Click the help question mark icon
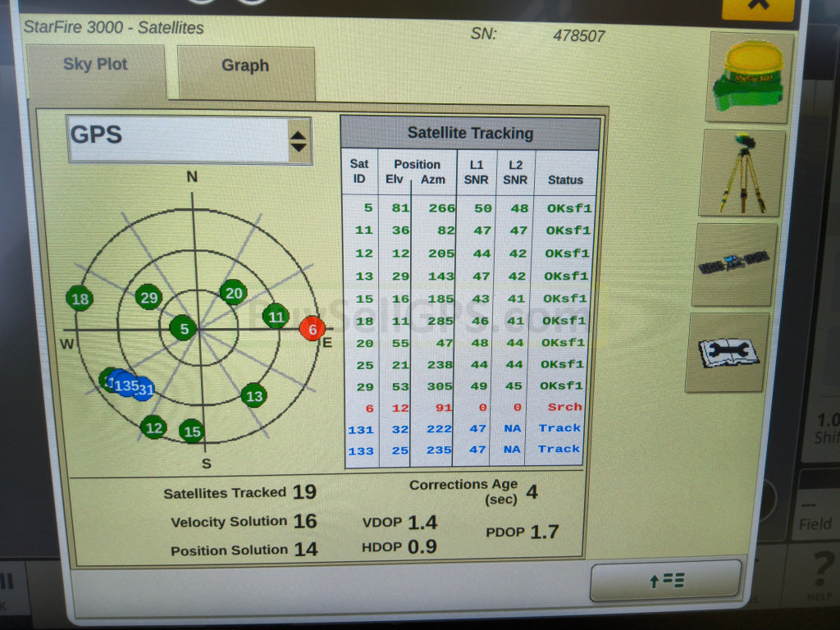The height and width of the screenshot is (630, 840). (x=822, y=572)
